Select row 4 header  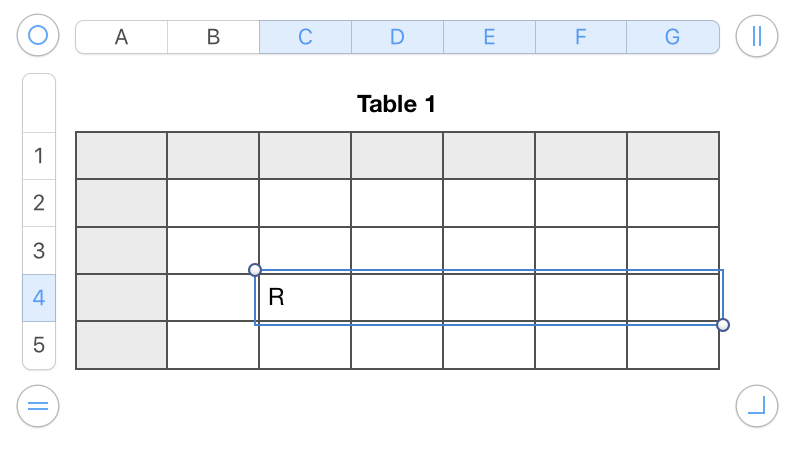[39, 297]
